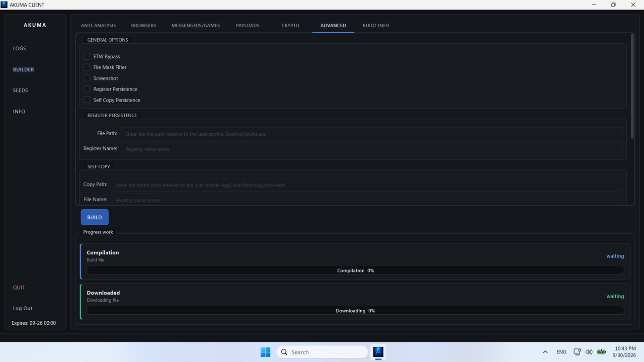
Task: Go to the Seeds section
Action: point(21,90)
